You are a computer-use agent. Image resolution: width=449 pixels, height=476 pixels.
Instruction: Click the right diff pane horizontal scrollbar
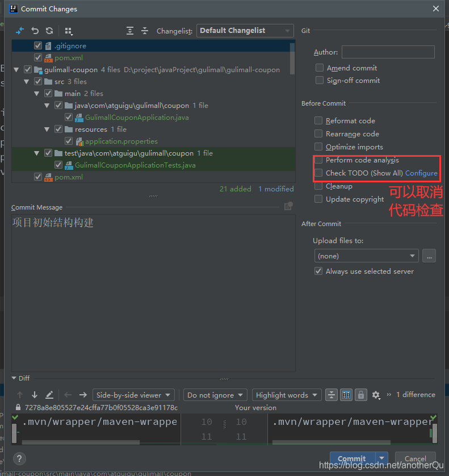[x=331, y=442]
